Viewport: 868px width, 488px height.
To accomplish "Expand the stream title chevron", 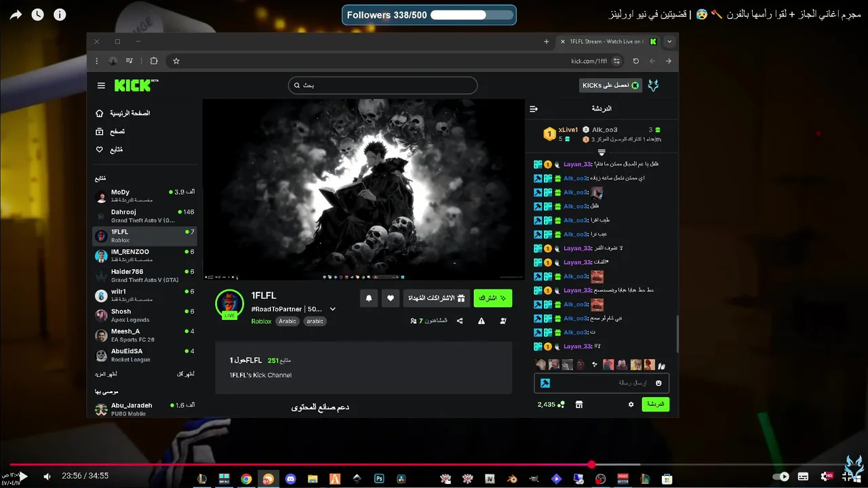I will pyautogui.click(x=332, y=309).
